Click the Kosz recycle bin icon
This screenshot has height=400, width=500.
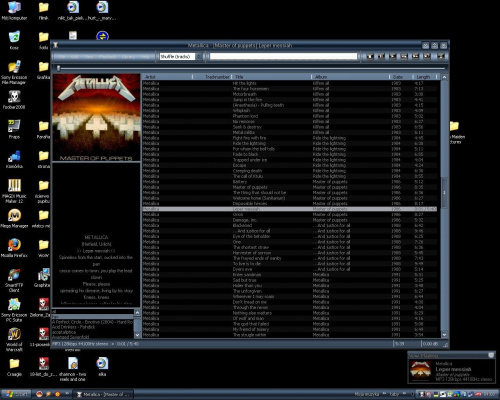[14, 40]
